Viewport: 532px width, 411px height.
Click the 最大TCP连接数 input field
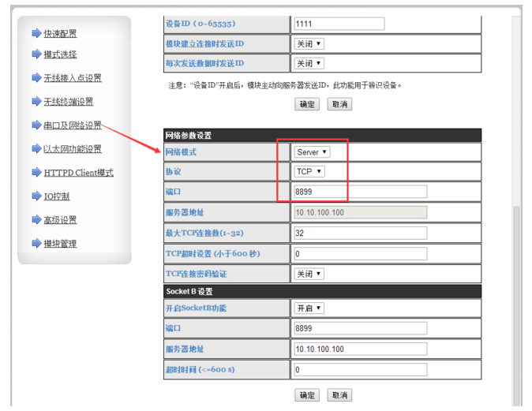pyautogui.click(x=359, y=234)
